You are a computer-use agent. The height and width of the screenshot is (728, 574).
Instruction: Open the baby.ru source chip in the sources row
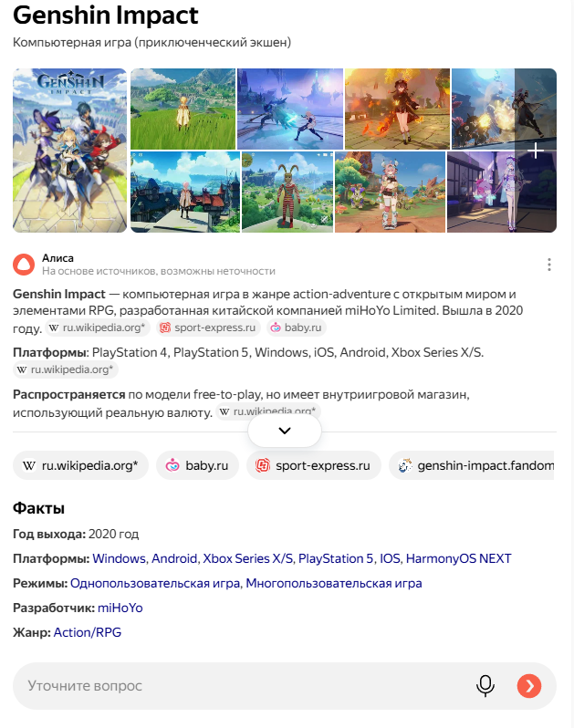point(197,465)
